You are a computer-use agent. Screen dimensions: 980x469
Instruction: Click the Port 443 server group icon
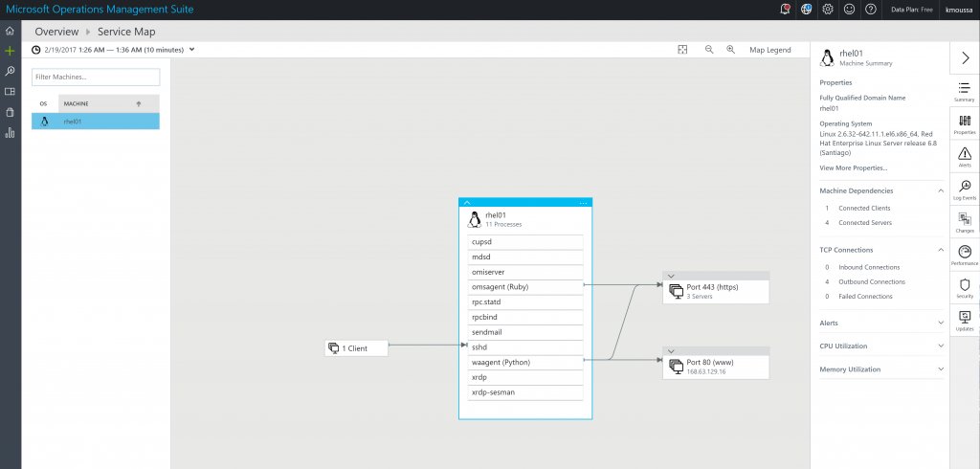pyautogui.click(x=676, y=291)
